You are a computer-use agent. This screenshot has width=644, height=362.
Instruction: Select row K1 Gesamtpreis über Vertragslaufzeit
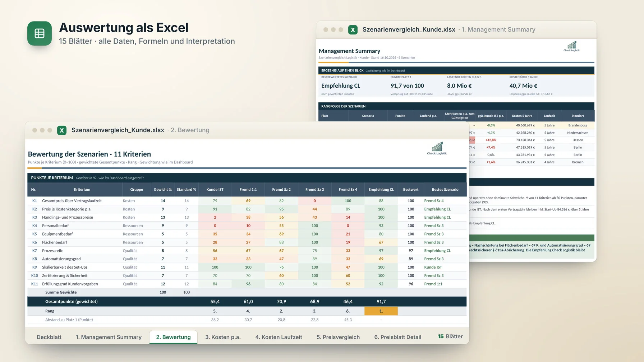coord(247,201)
